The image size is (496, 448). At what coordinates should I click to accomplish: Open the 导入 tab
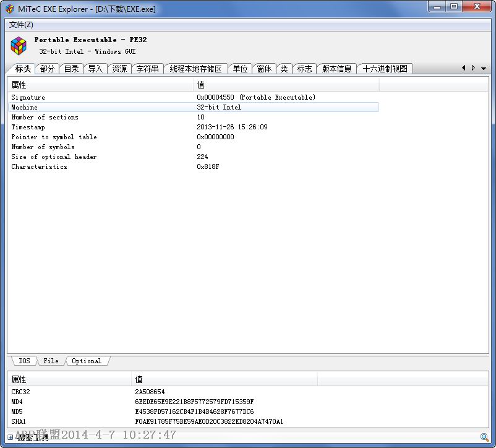click(95, 69)
